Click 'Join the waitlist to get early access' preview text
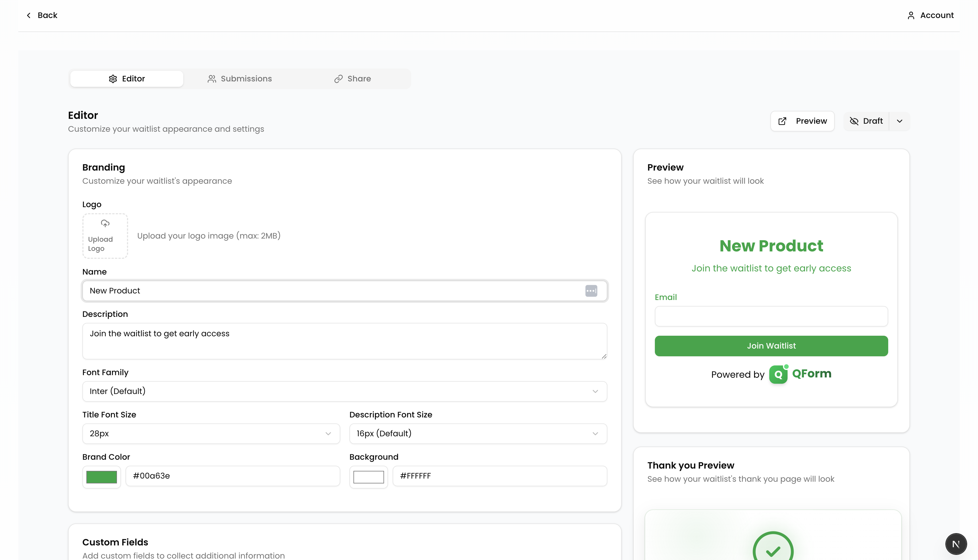978x560 pixels. 771,269
